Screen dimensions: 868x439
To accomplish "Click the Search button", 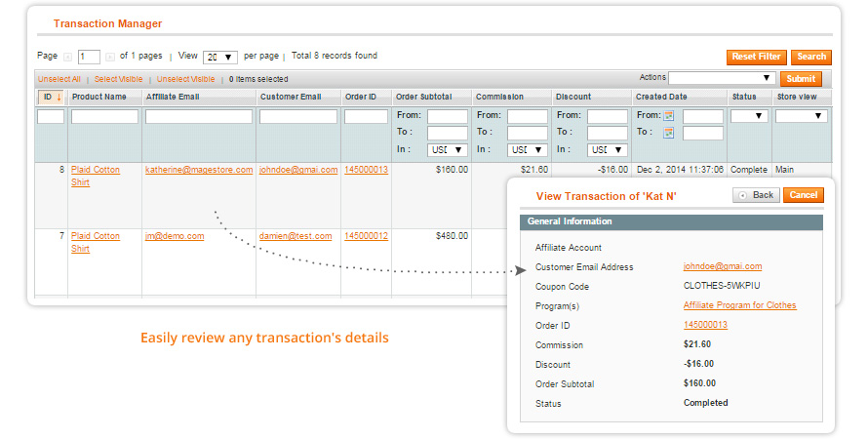I will (811, 57).
